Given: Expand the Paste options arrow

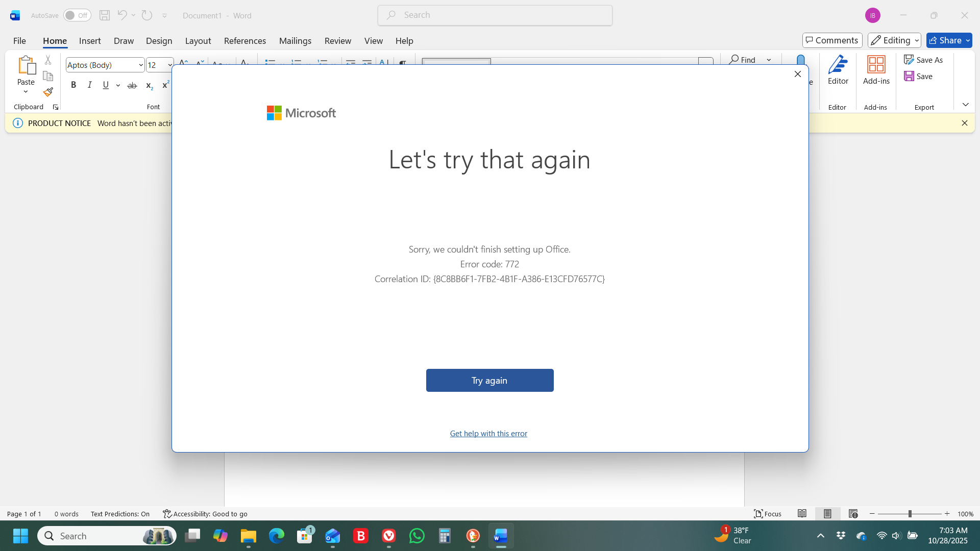Looking at the screenshot, I should point(26,92).
